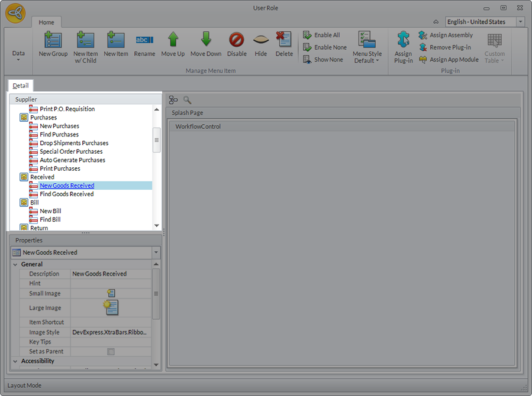532x396 pixels.
Task: Click the red Disable icon
Action: click(x=237, y=40)
